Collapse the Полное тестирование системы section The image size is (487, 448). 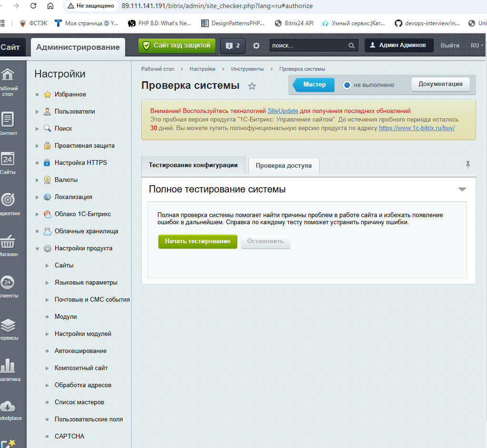(x=462, y=190)
